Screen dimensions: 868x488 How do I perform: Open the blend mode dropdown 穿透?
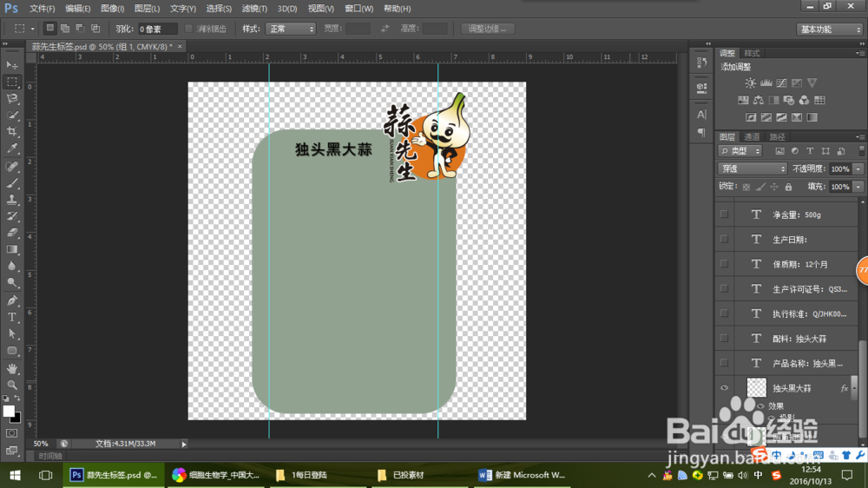753,168
